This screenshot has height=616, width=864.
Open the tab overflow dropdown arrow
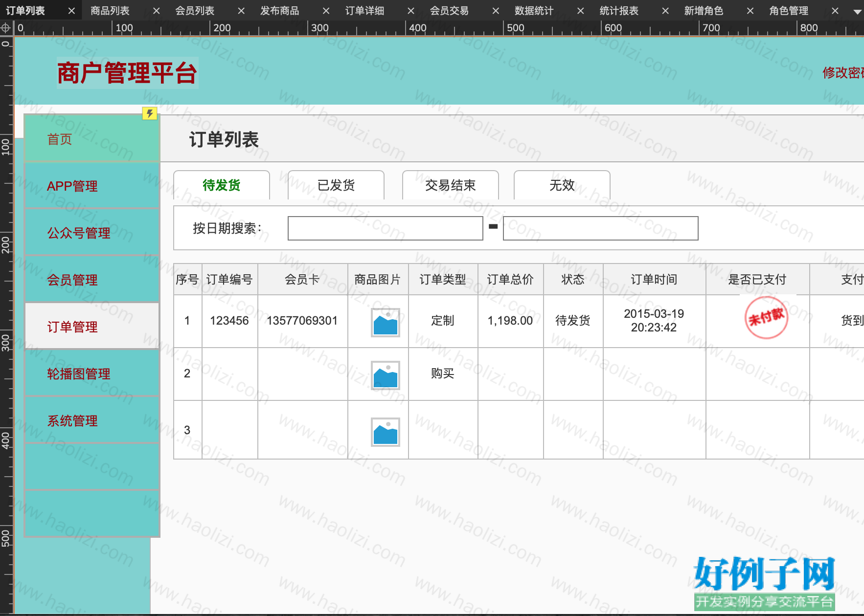pyautogui.click(x=857, y=12)
